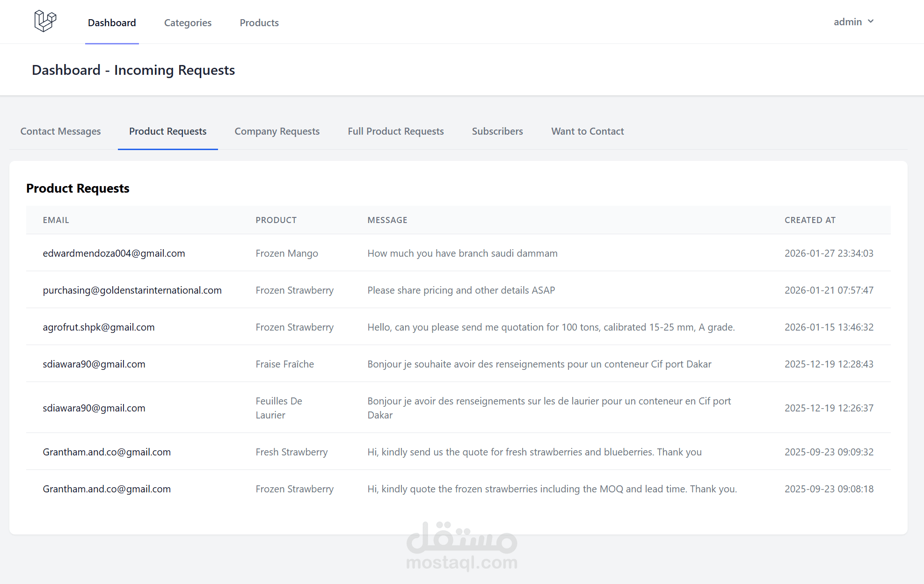The image size is (924, 584).
Task: Click the Feuilles De Laurier product cell
Action: 279,408
